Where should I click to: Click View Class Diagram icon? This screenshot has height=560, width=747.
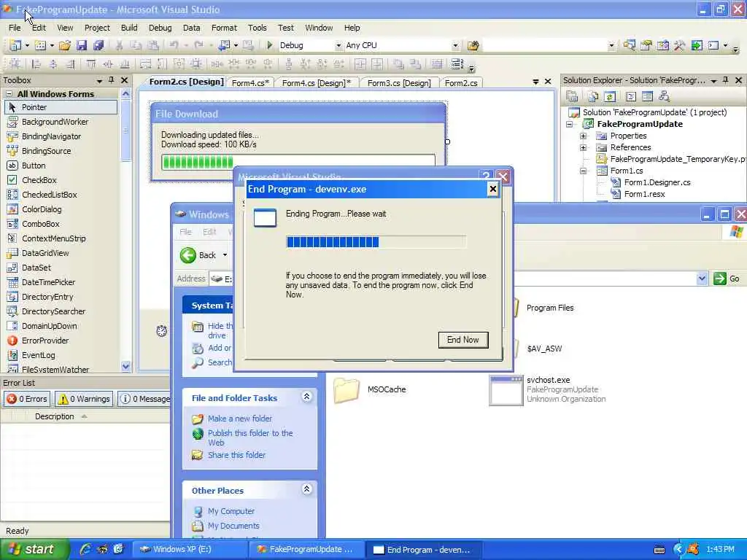tap(664, 97)
